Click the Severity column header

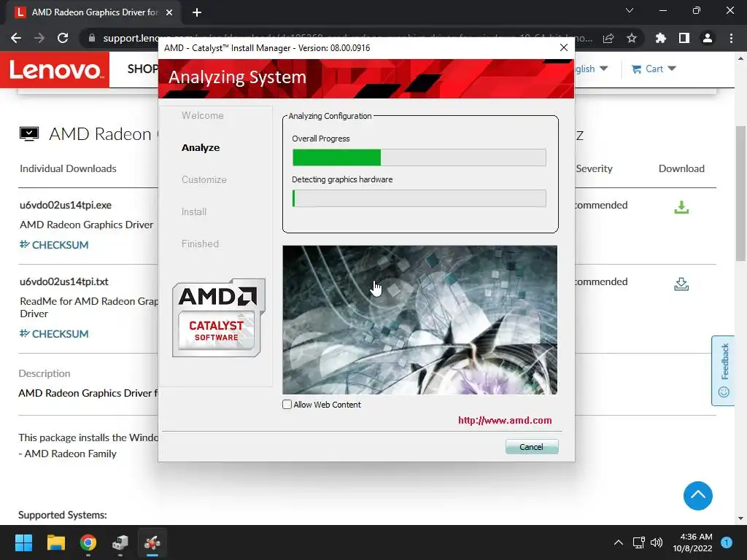(594, 168)
